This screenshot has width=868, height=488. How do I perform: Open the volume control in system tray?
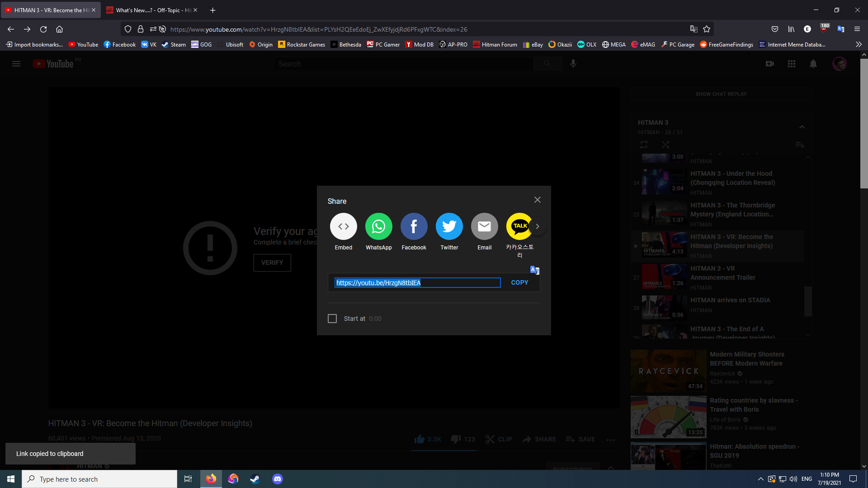click(793, 479)
